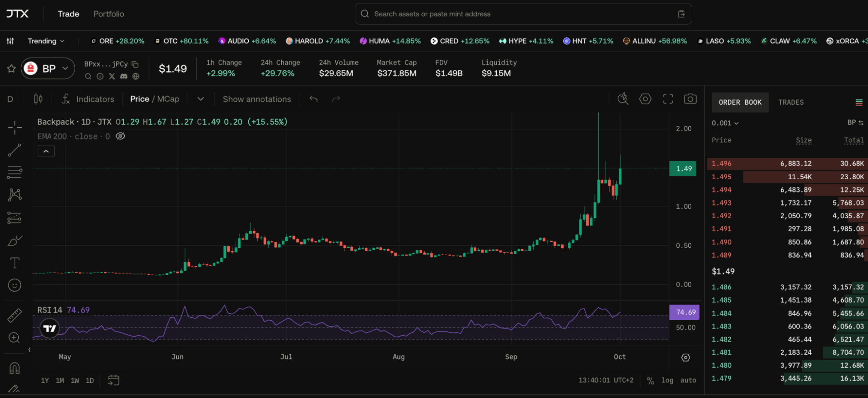The image size is (868, 398).
Task: Take a chart snapshot with camera icon
Action: click(x=690, y=99)
